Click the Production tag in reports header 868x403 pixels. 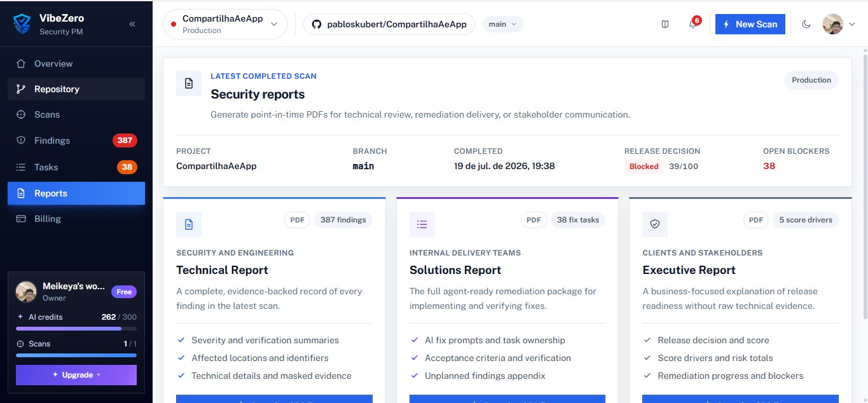pos(811,80)
